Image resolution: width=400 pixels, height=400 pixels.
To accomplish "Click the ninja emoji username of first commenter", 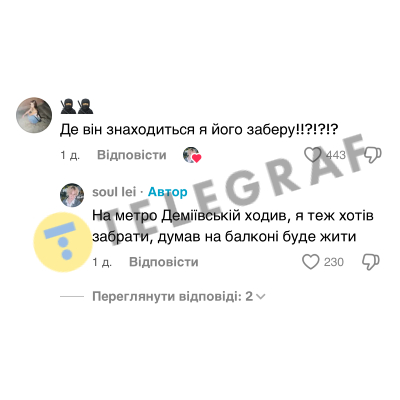I will (x=77, y=106).
